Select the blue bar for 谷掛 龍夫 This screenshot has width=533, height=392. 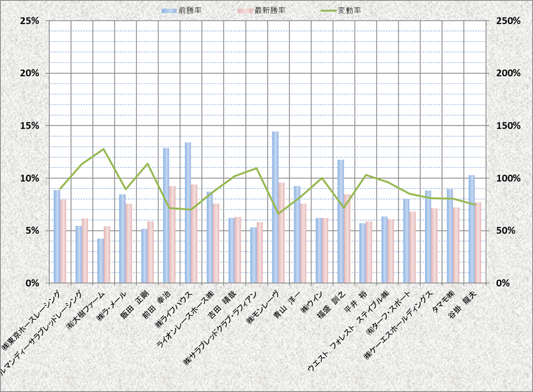pos(471,229)
